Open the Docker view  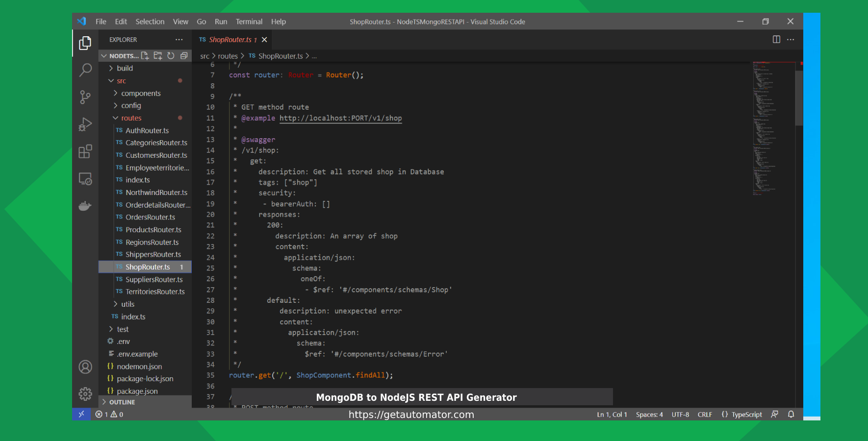[85, 206]
